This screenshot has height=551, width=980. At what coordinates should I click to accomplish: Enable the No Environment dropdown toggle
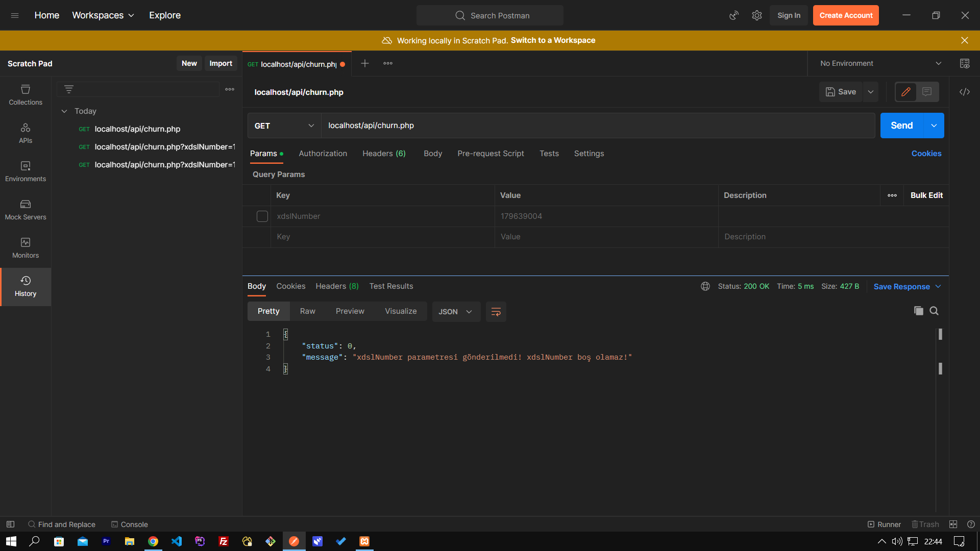tap(940, 63)
